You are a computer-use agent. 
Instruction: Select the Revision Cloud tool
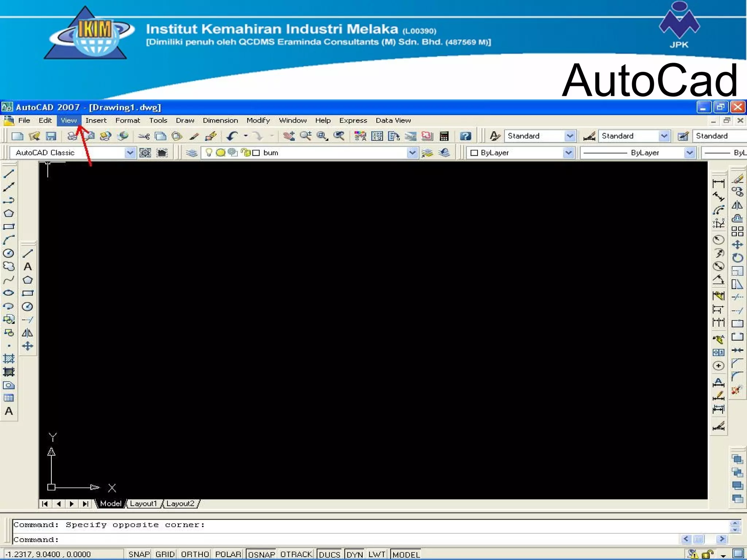[x=9, y=267]
